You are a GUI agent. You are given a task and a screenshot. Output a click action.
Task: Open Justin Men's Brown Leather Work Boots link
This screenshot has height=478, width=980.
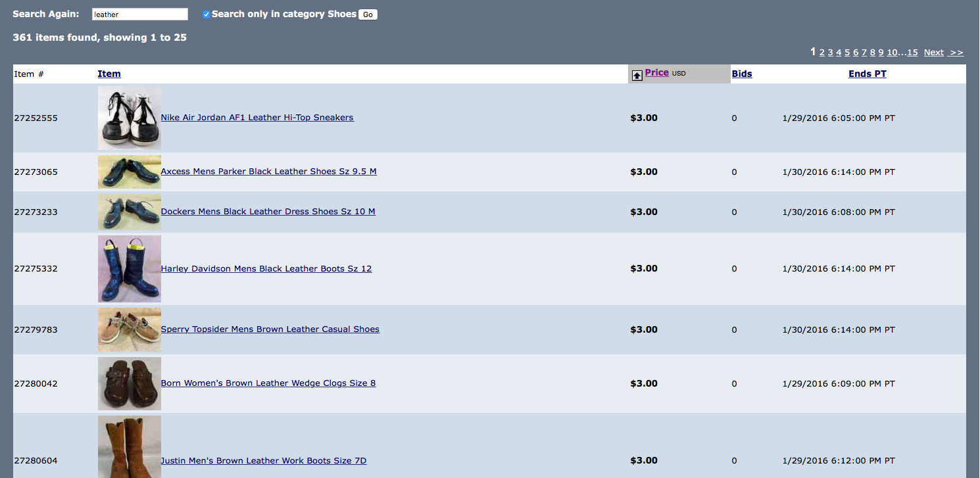tap(263, 461)
